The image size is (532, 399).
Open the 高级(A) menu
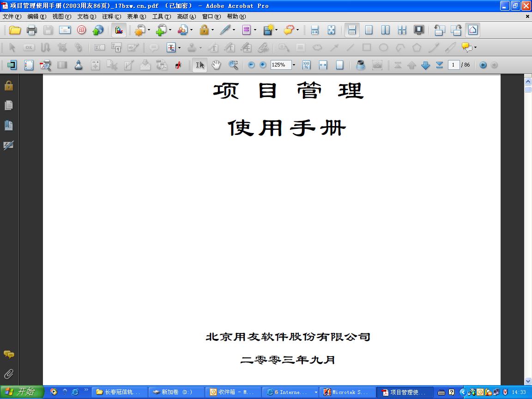coord(187,17)
